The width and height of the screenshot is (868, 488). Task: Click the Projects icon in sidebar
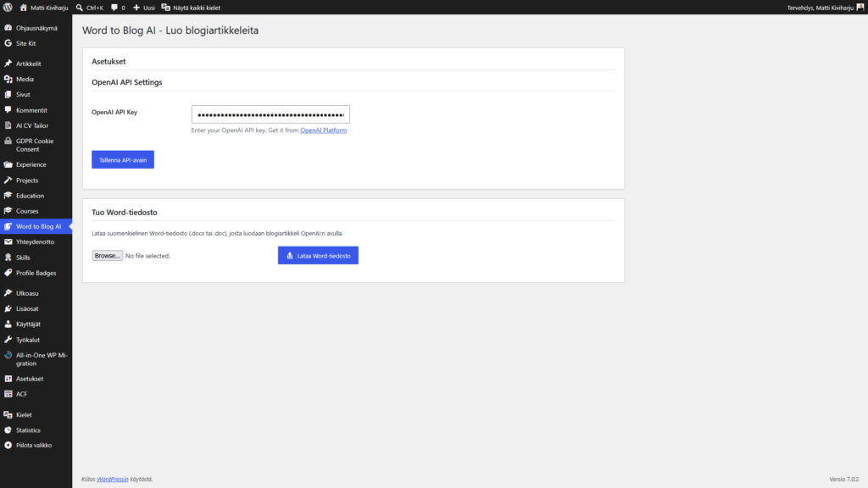tap(8, 180)
